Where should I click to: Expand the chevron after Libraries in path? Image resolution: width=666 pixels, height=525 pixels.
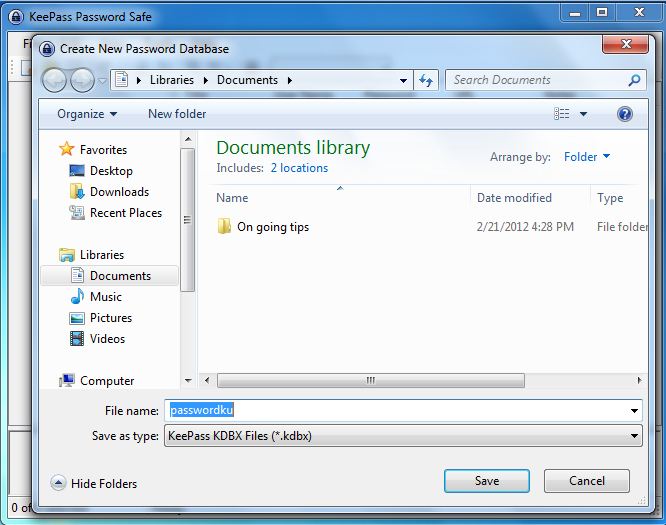206,80
